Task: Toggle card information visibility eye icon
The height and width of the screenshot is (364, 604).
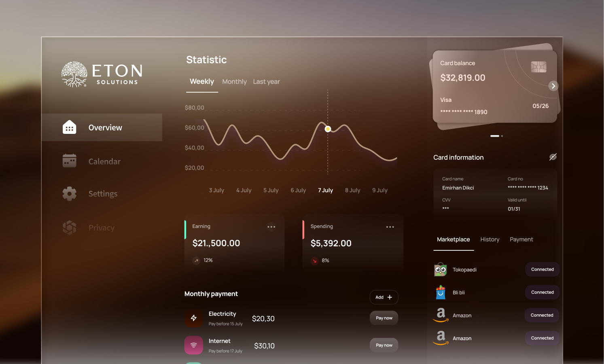Action: 553,157
